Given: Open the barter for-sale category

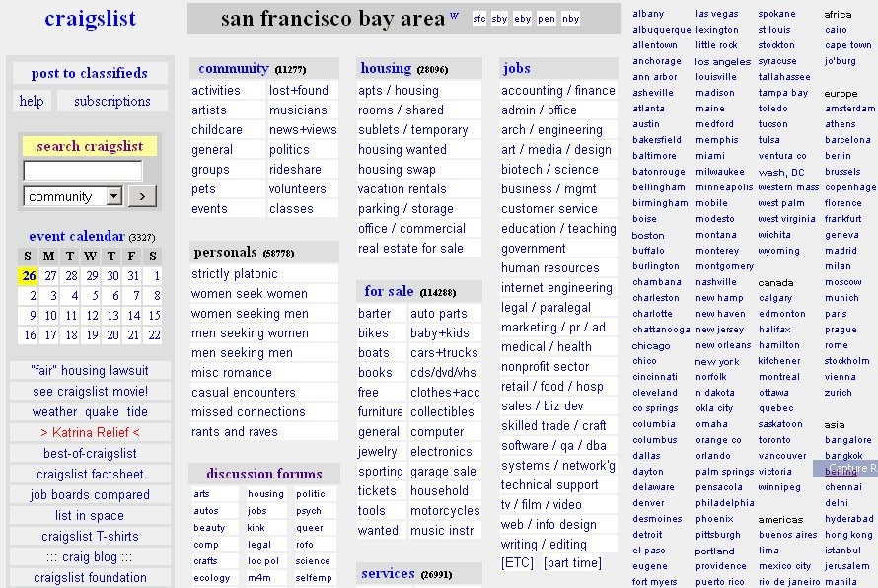Looking at the screenshot, I should [x=374, y=313].
